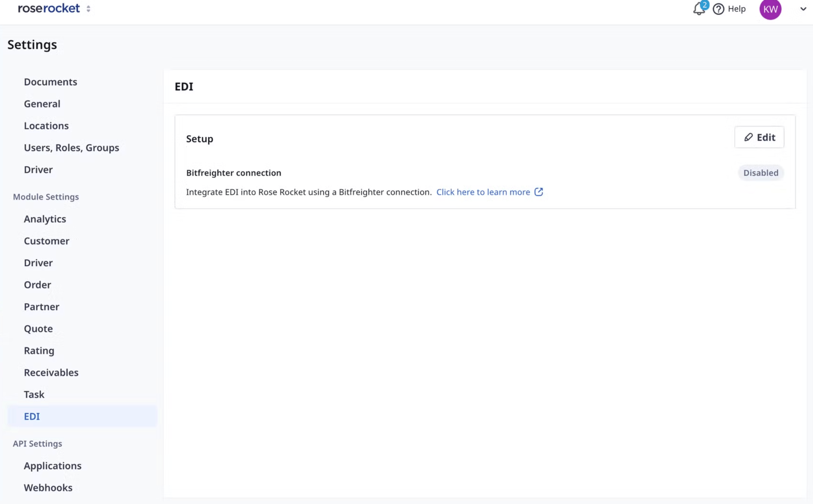Click the Edit button for Setup
Screen dimensions: 813x504
click(759, 137)
